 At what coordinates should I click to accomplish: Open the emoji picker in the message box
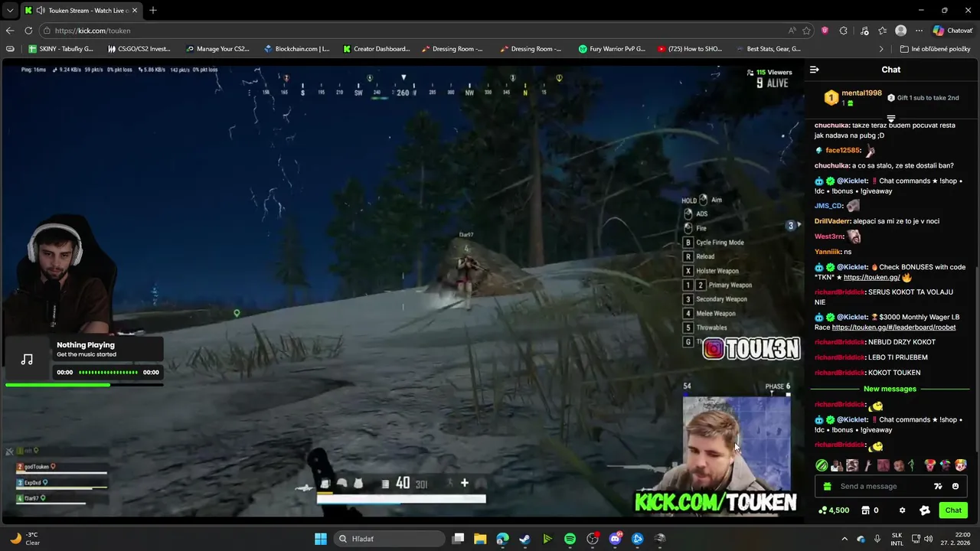point(955,486)
